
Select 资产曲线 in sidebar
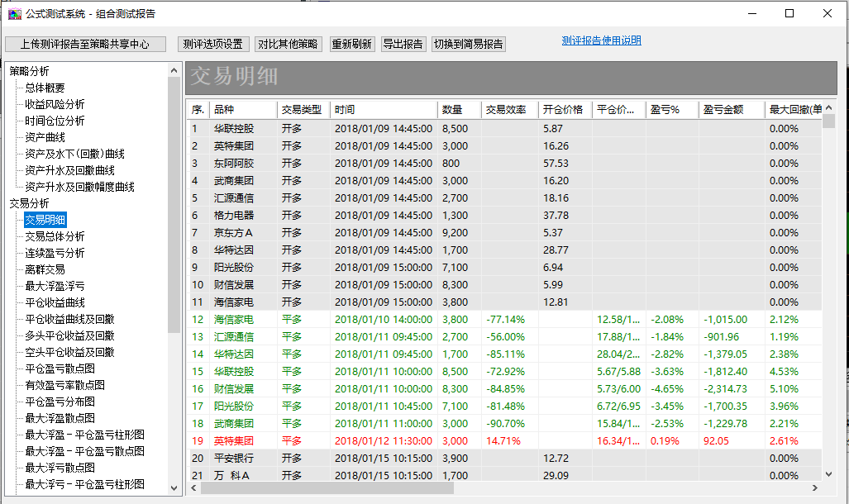tap(45, 137)
